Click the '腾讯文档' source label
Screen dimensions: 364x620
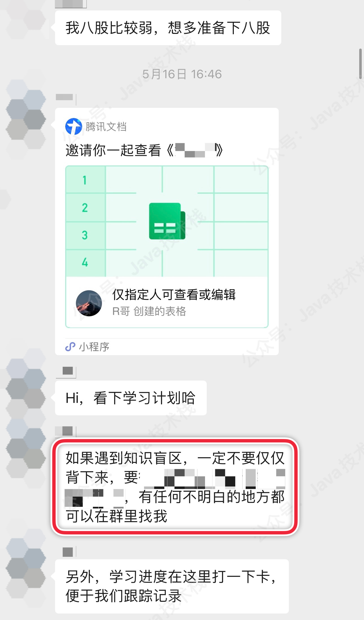(x=106, y=126)
